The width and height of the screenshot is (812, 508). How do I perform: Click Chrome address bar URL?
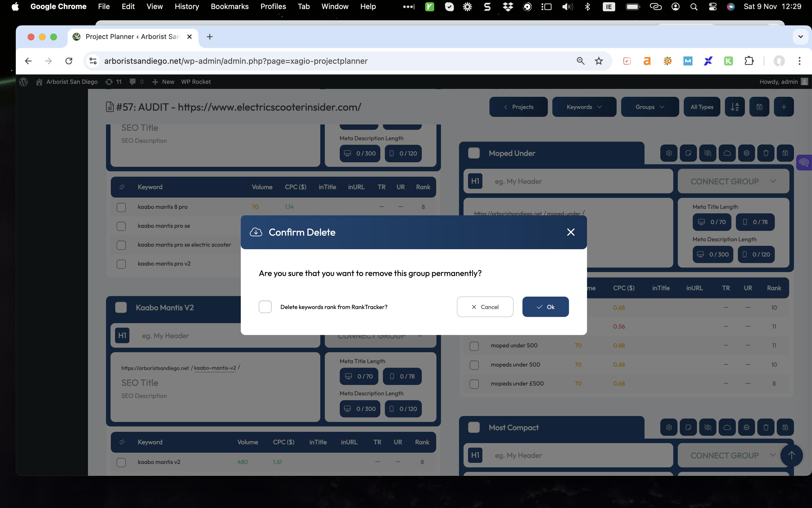tap(236, 61)
